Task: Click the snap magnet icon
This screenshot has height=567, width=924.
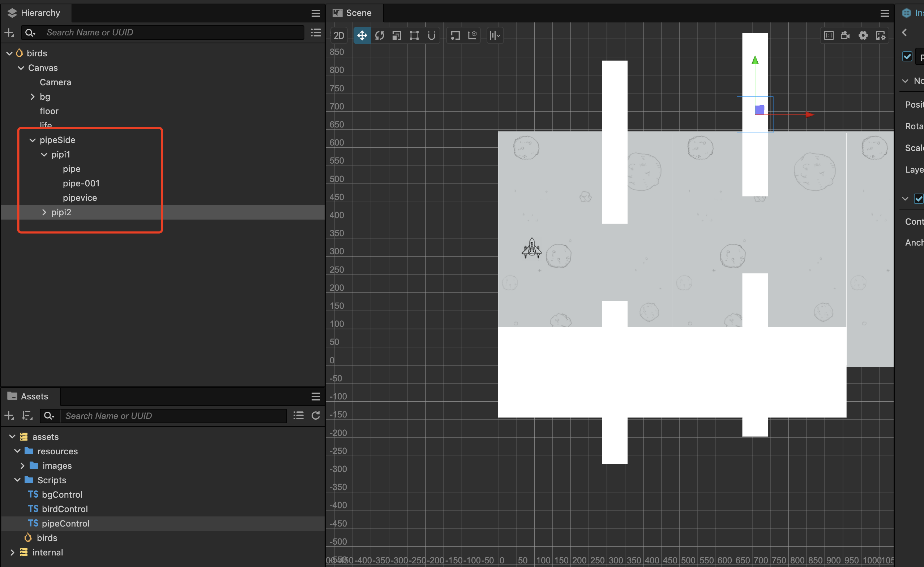Action: pos(431,35)
